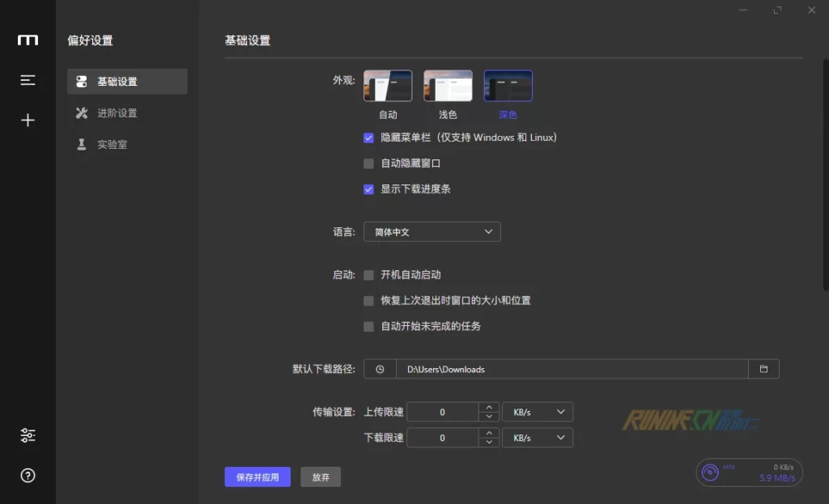Image resolution: width=829 pixels, height=504 pixels.
Task: Open upload limit KB/s unit dropdown
Action: (537, 412)
